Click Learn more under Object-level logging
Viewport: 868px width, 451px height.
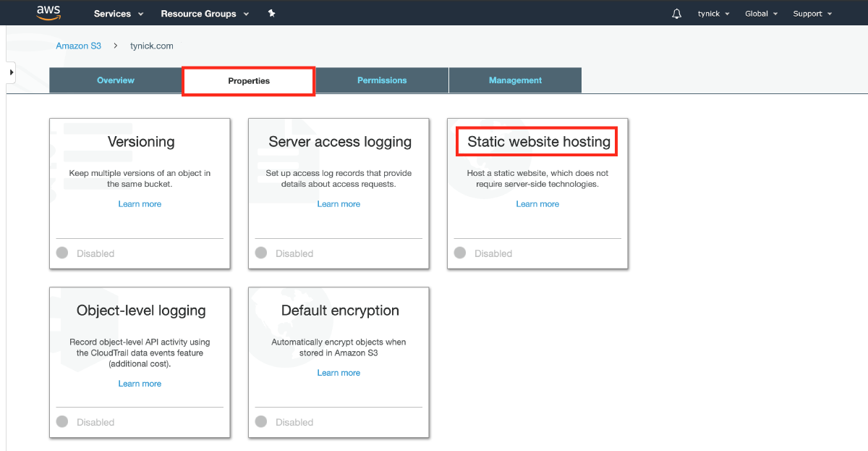(x=140, y=384)
